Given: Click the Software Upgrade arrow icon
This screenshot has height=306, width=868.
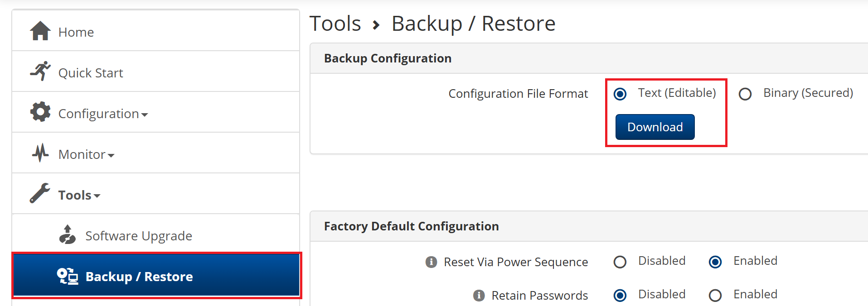Looking at the screenshot, I should tap(68, 234).
